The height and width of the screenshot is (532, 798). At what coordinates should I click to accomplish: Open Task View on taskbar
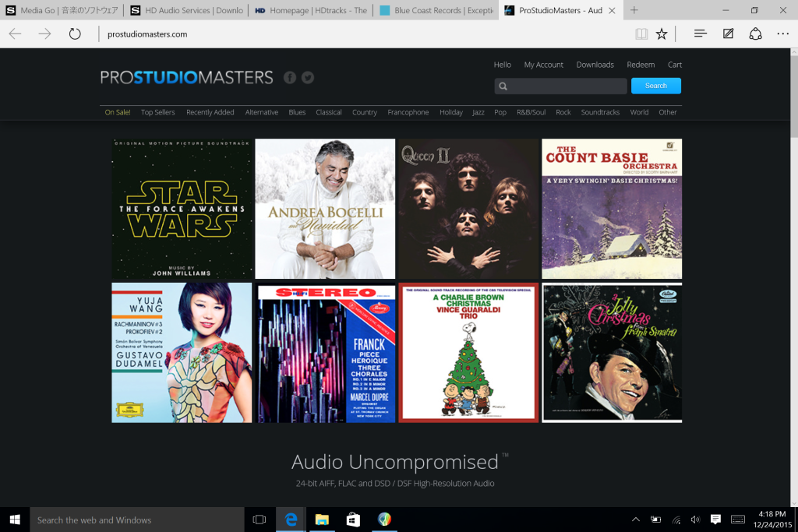pyautogui.click(x=259, y=520)
